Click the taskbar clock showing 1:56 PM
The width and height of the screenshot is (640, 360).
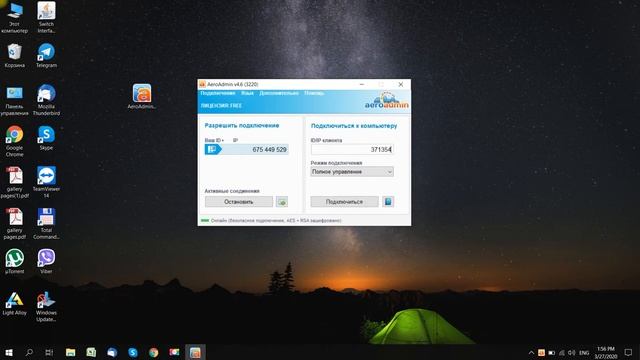pos(606,353)
